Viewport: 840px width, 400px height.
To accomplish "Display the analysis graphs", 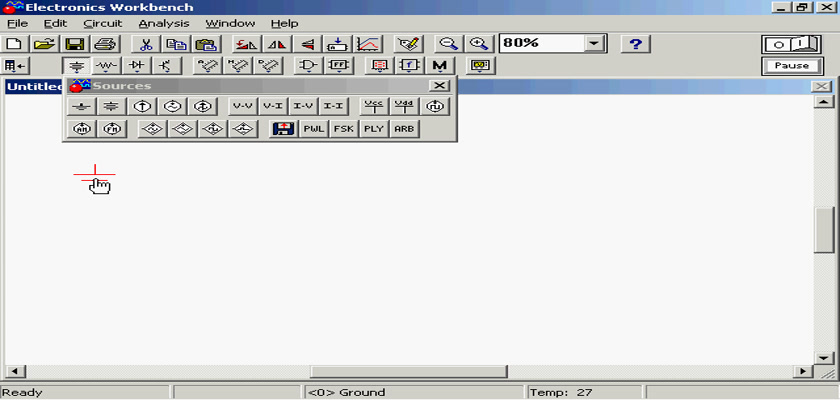I will pyautogui.click(x=368, y=44).
